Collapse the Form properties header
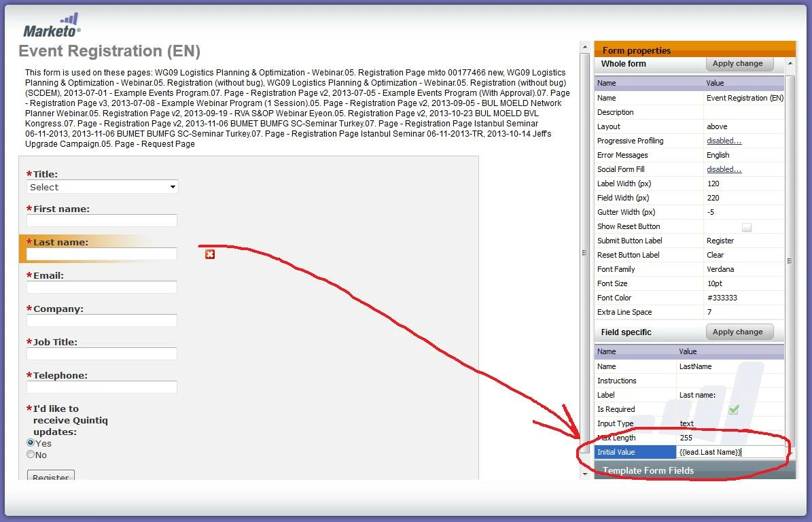This screenshot has width=812, height=522. pos(694,50)
